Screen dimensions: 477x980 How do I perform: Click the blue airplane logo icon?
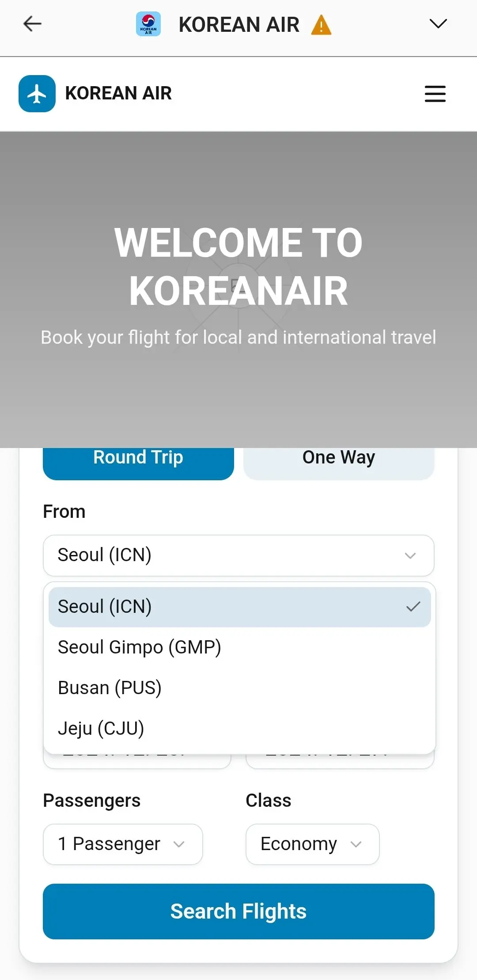[x=37, y=94]
